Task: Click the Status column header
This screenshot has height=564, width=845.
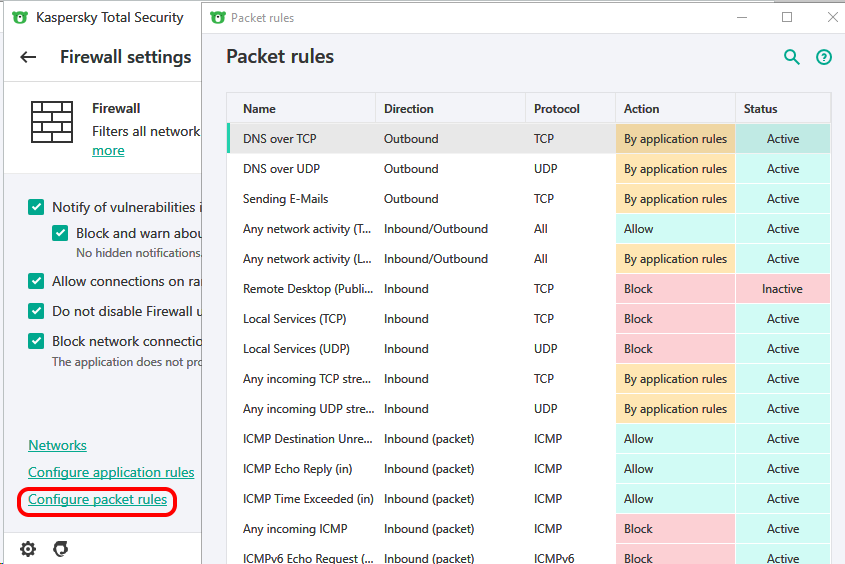Action: tap(760, 109)
